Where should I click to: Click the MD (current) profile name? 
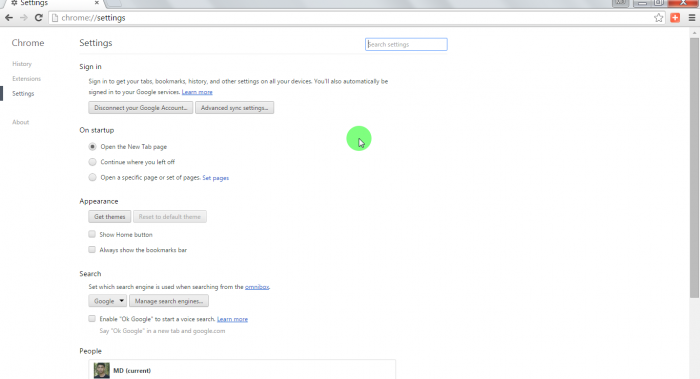point(132,371)
